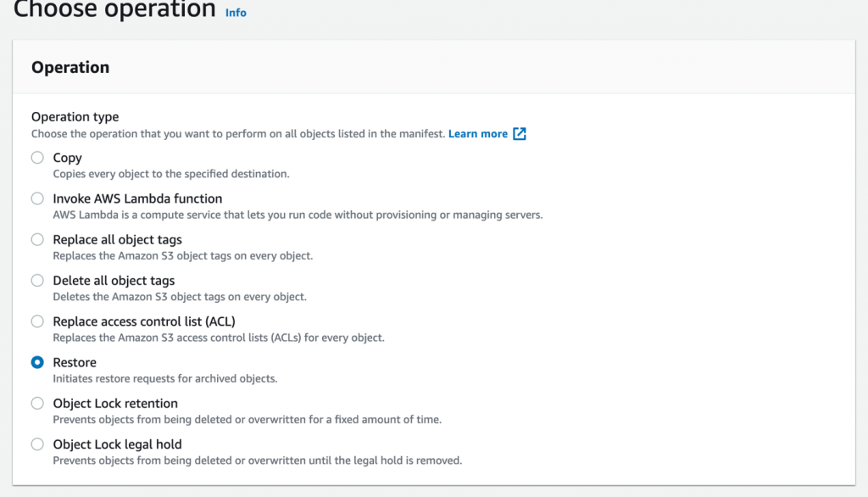Click the Object Lock retention label
Image resolution: width=868 pixels, height=497 pixels.
pos(114,403)
